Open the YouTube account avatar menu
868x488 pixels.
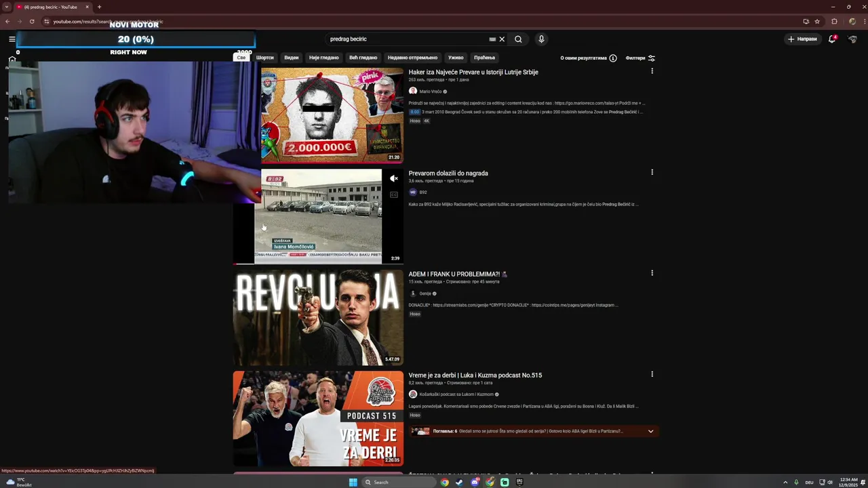click(x=852, y=39)
